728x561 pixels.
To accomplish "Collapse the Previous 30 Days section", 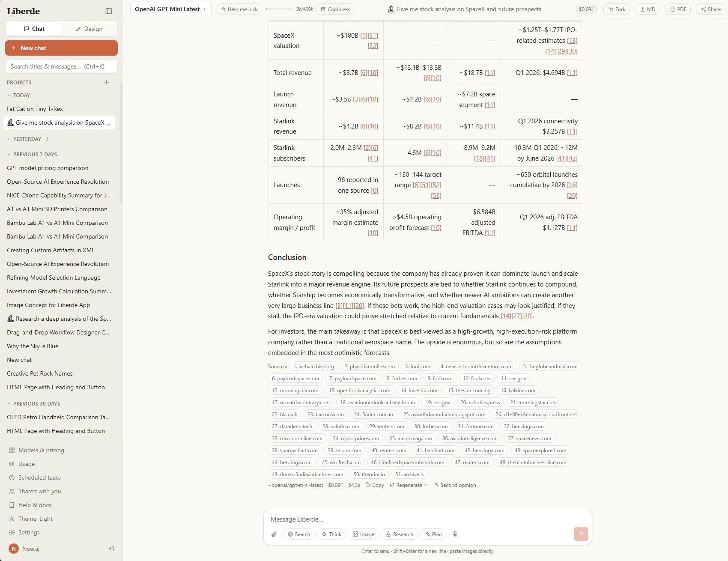I will [x=34, y=403].
